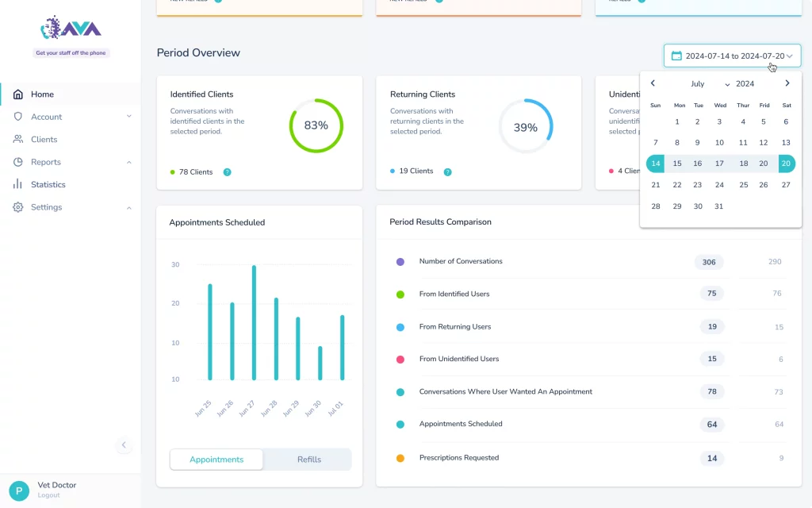Switch to the Refills tab
The height and width of the screenshot is (508, 812).
point(308,459)
